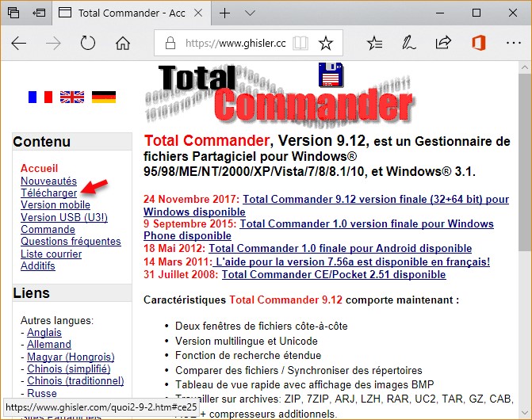Click the Share page icon
Screen dimensions: 532x420
coord(443,43)
